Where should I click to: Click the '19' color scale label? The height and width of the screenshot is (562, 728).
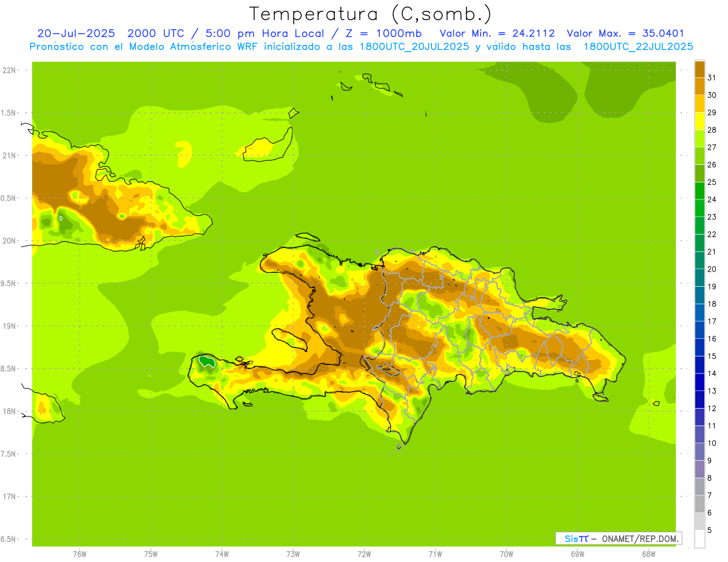click(712, 286)
